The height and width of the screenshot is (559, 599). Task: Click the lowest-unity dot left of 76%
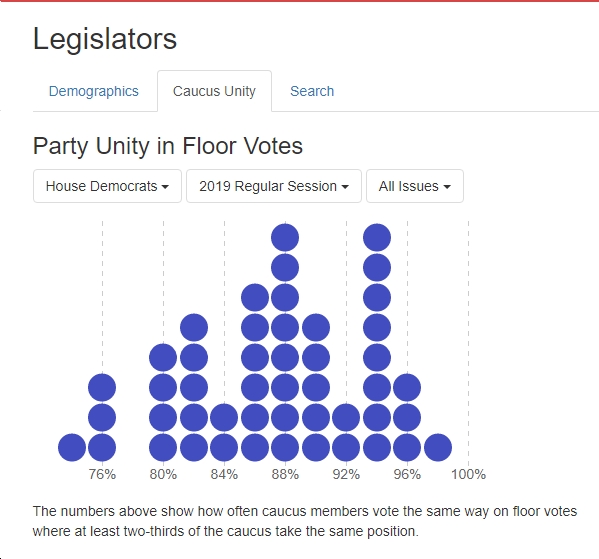click(x=72, y=447)
